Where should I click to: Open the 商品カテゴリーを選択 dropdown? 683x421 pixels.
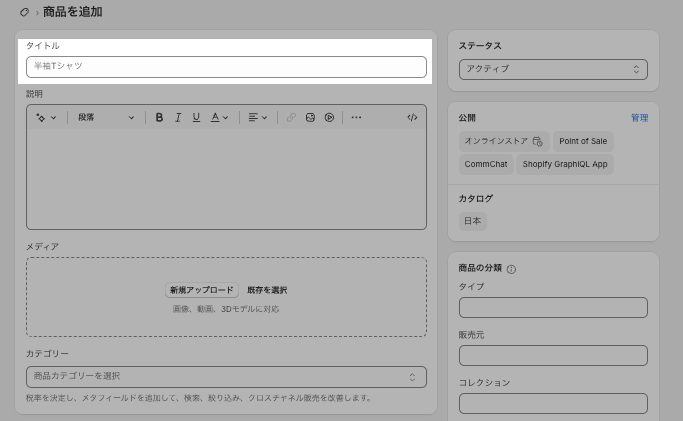click(x=226, y=377)
